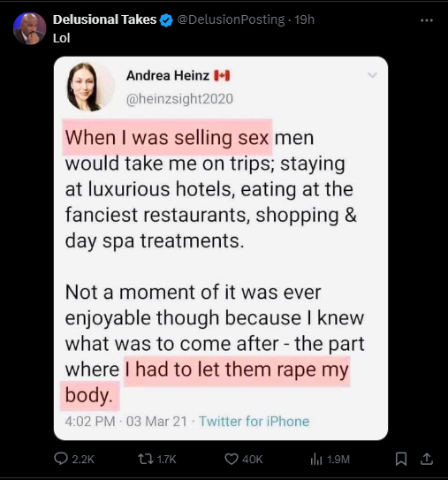
Task: Open the embedded screenshot image
Action: [x=221, y=248]
